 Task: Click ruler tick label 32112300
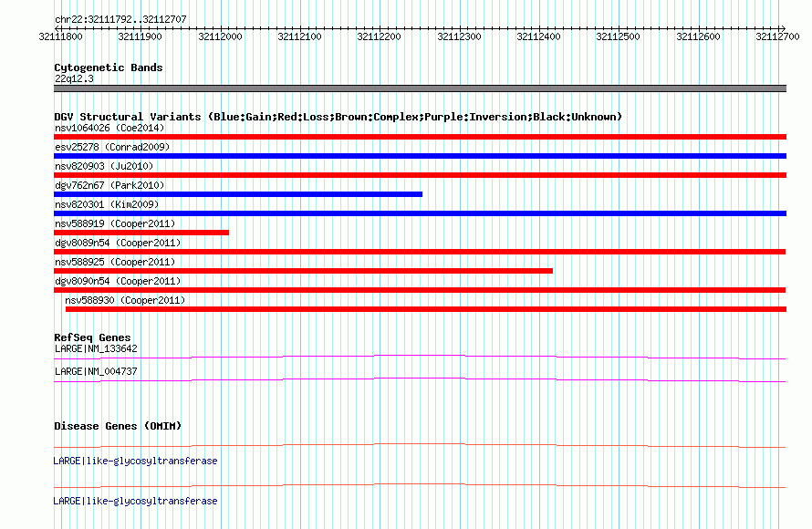coord(459,36)
